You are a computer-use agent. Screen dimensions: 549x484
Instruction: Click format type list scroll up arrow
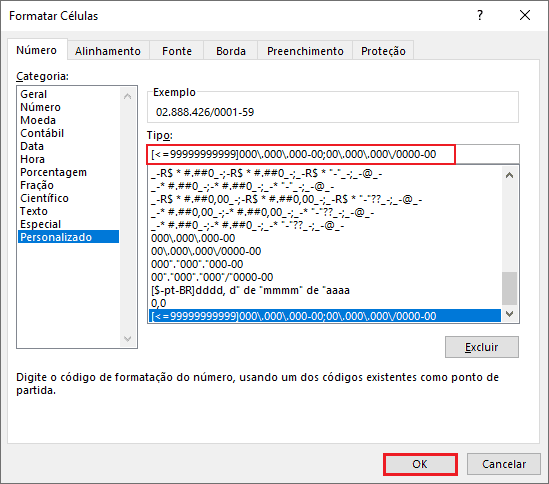click(x=509, y=175)
